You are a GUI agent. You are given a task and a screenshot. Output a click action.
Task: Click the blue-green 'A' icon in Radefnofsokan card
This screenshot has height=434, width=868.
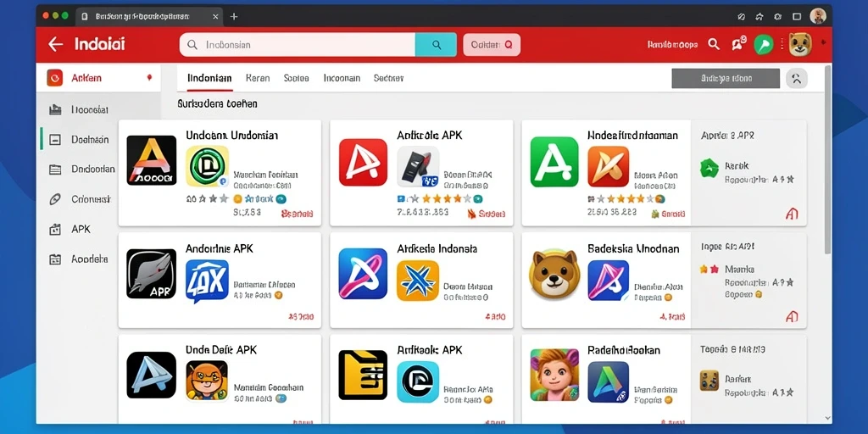coord(609,382)
